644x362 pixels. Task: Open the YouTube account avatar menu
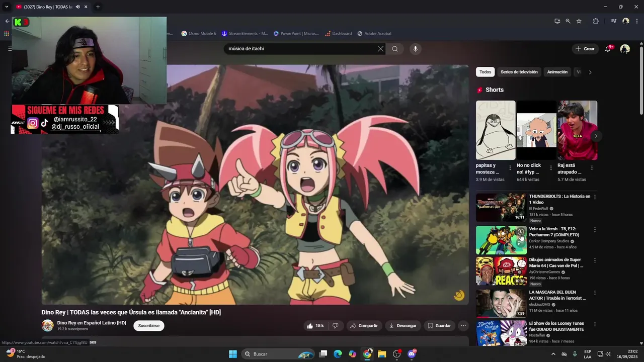[625, 49]
